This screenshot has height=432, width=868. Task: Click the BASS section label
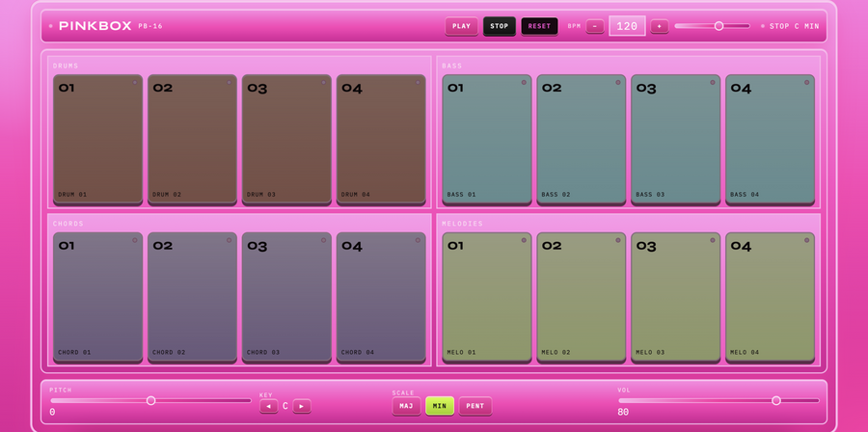[x=451, y=66]
